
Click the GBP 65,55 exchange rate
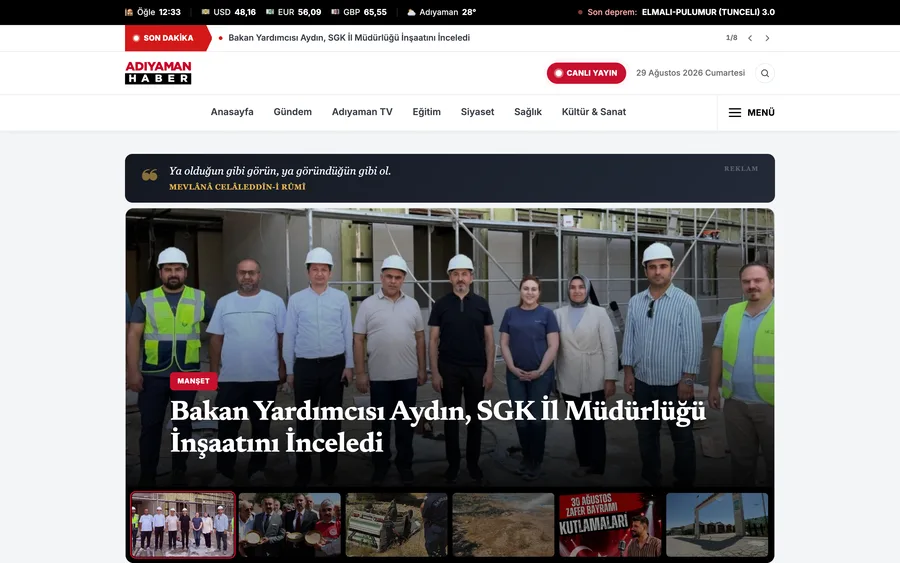tap(359, 12)
